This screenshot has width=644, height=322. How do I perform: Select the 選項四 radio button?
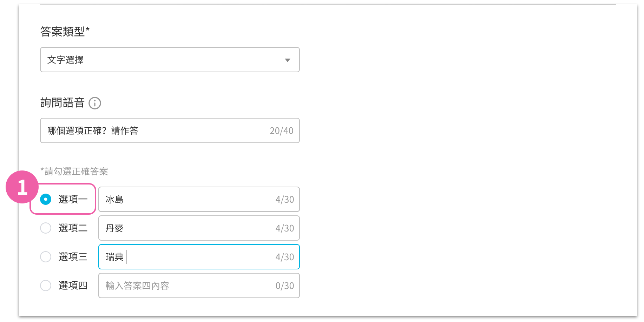[x=46, y=286]
